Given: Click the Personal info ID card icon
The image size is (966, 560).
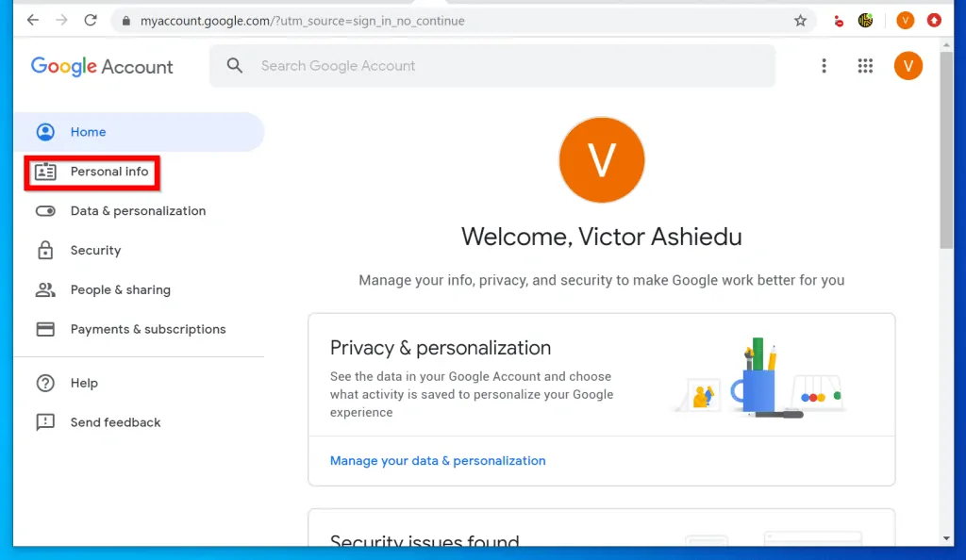Looking at the screenshot, I should click(x=45, y=172).
